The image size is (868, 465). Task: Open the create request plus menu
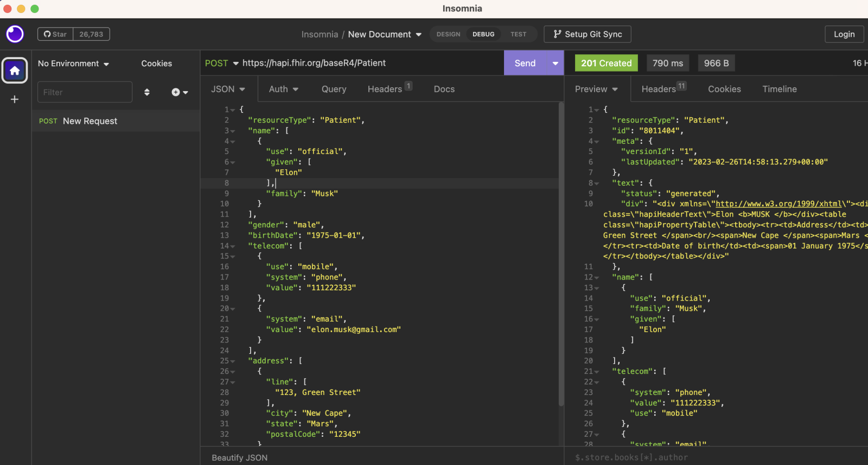pos(180,92)
